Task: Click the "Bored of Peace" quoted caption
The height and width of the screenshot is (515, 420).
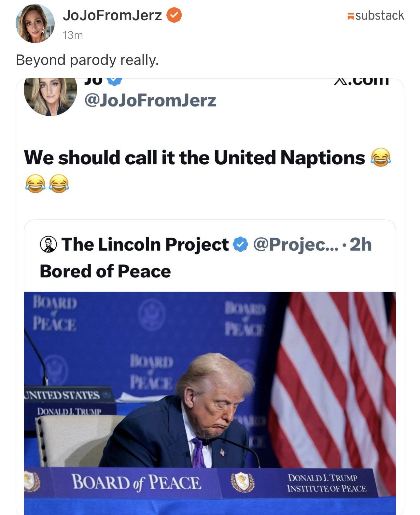Action: click(x=105, y=271)
